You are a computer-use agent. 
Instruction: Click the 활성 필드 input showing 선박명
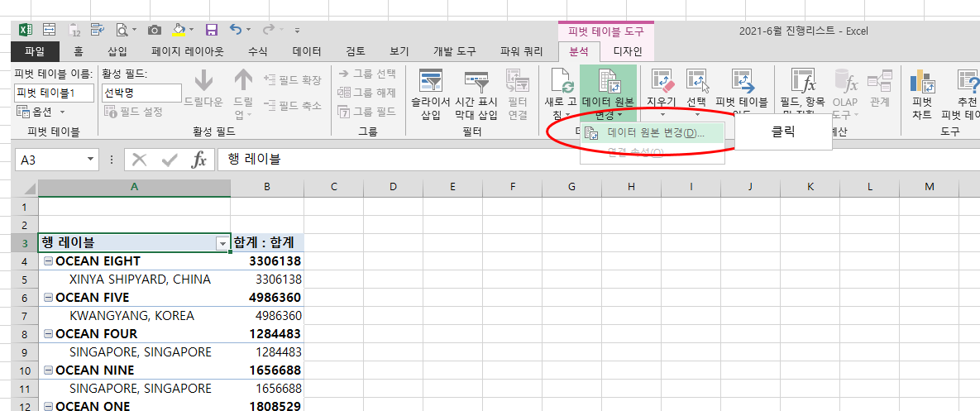click(x=142, y=93)
